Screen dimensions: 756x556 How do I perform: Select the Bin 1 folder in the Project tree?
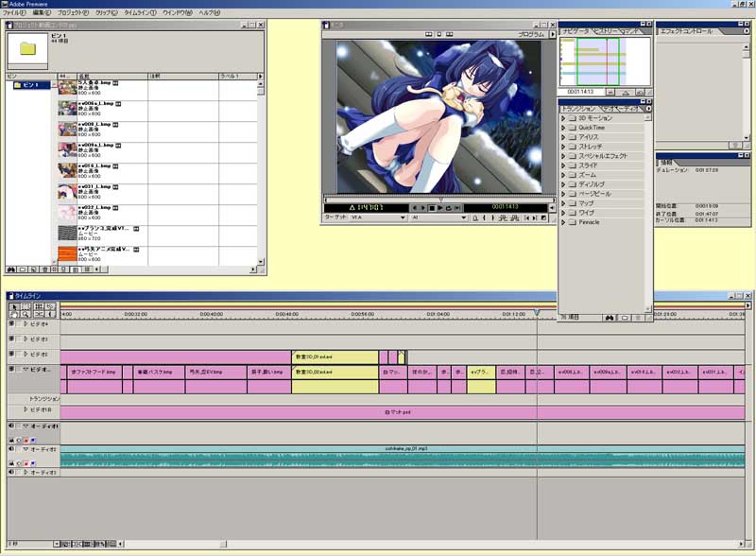point(31,85)
